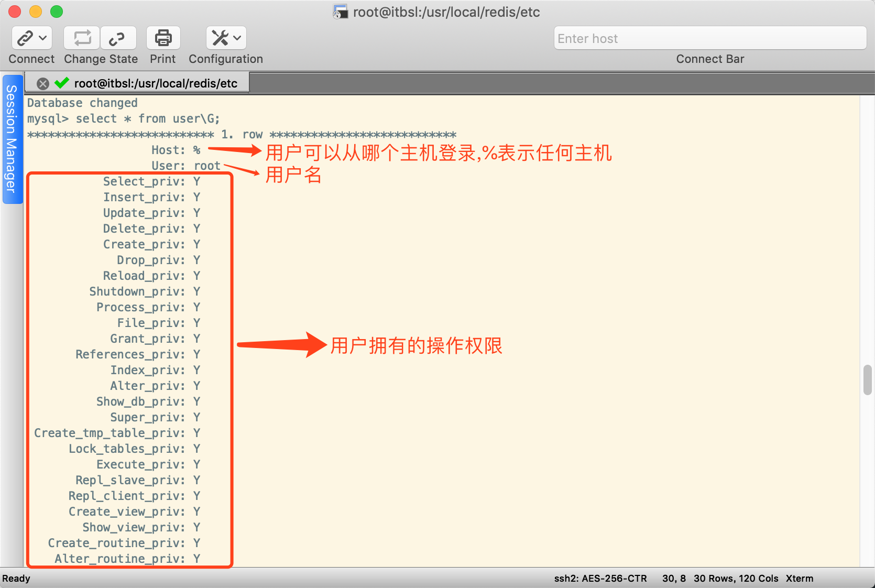
Task: Click inside the Enter host field
Action: (x=710, y=38)
